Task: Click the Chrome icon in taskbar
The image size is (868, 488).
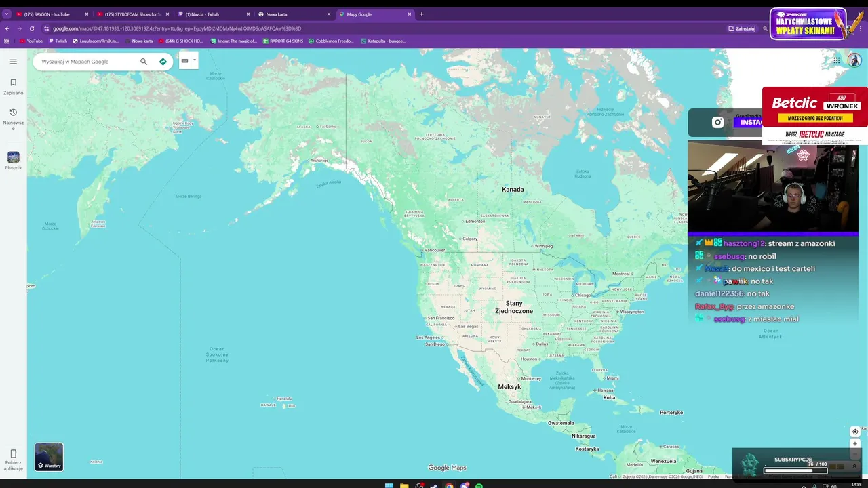Action: (449, 485)
